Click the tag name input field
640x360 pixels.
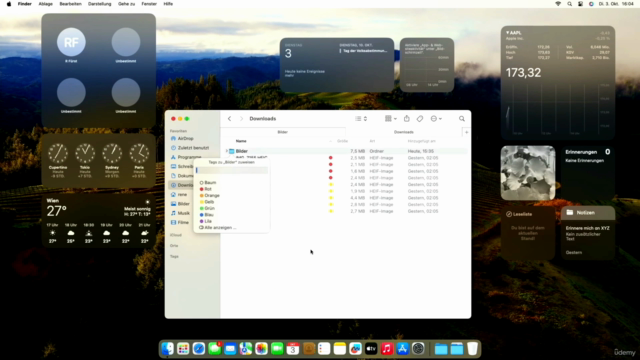pyautogui.click(x=231, y=170)
